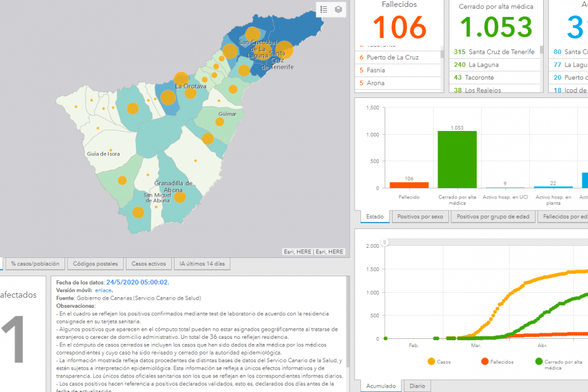The image size is (588, 392).
Task: Click the San Miguel de Abona map label
Action: pos(157,198)
